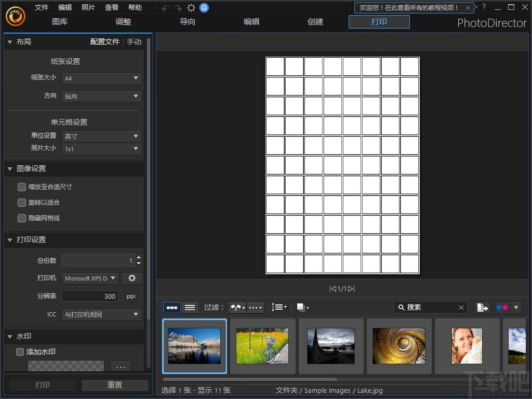Image resolution: width=532 pixels, height=399 pixels.
Task: Open the rating dots filter
Action: (255, 308)
